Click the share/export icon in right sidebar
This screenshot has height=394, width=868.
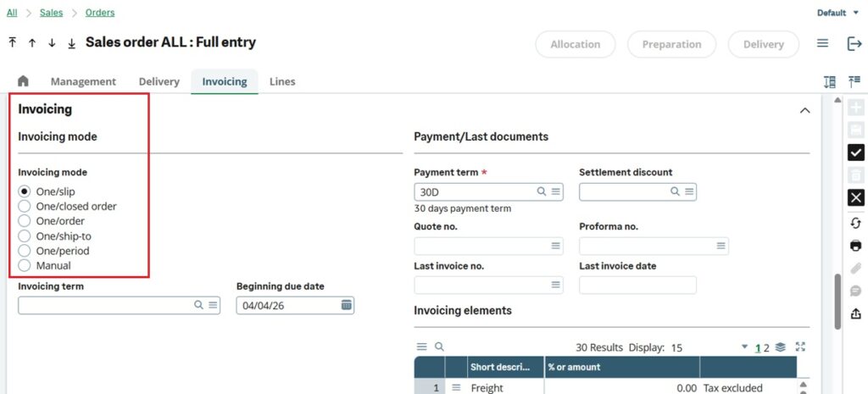pyautogui.click(x=855, y=314)
